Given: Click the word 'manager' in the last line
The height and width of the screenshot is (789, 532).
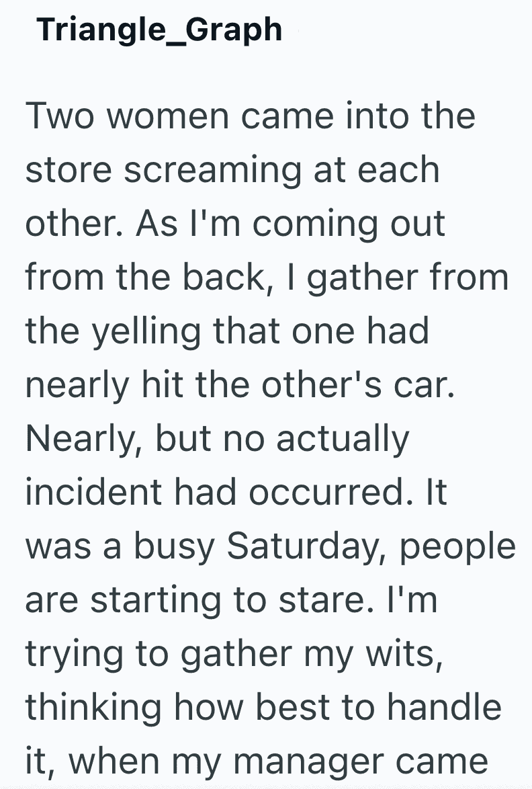Looking at the screenshot, I should pos(308,762).
